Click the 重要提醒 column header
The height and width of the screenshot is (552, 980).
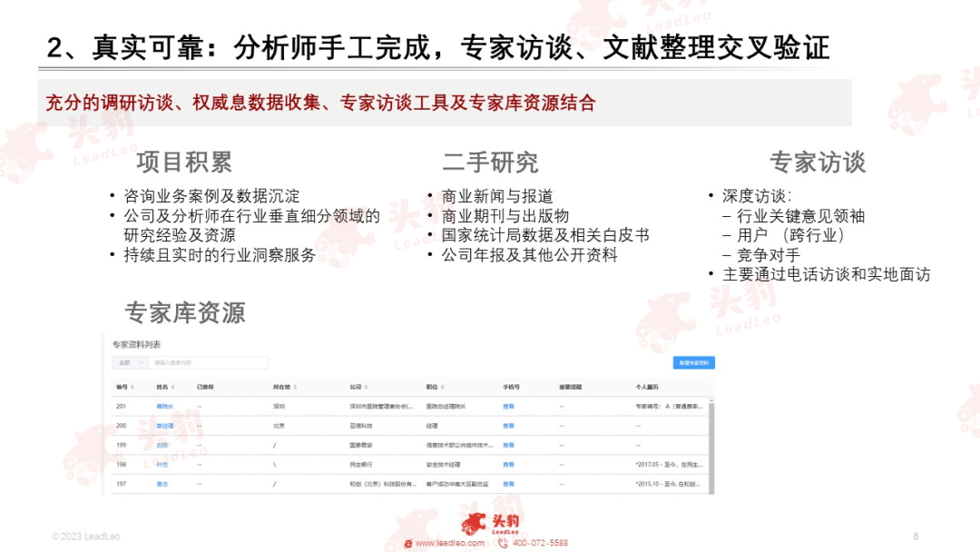[570, 387]
